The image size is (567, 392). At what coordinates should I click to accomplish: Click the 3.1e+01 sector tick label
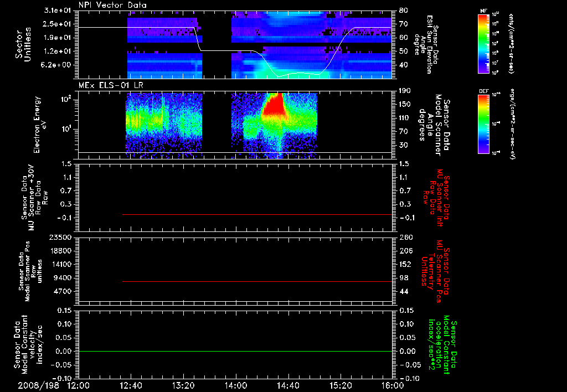pos(59,11)
